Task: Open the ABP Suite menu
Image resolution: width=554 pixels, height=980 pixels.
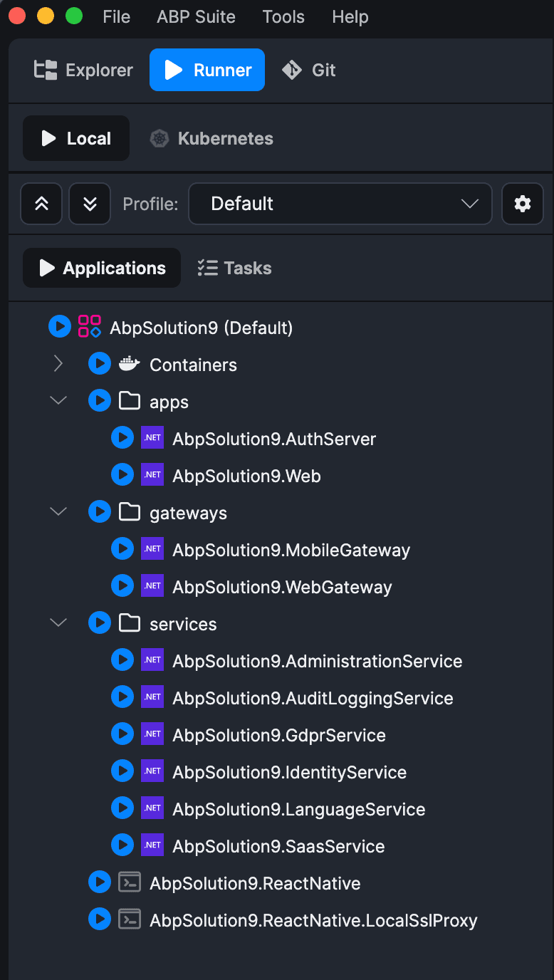Action: pyautogui.click(x=197, y=17)
